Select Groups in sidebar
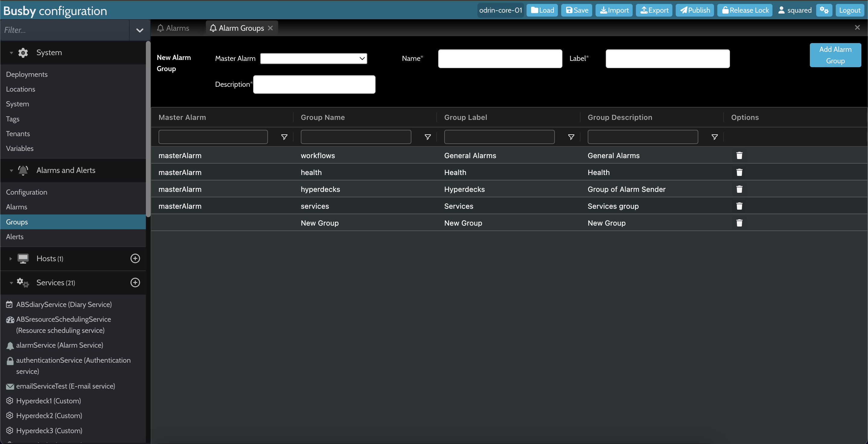This screenshot has width=868, height=444. point(73,222)
